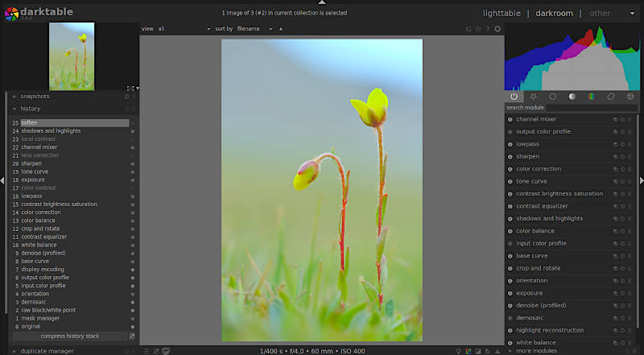Open the help question mark icon
644x355 pixels.
click(x=488, y=29)
